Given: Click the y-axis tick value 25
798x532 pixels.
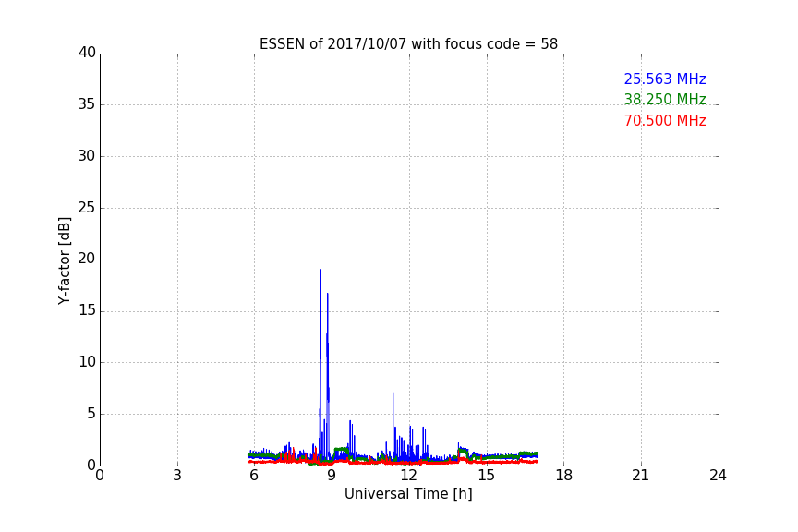Looking at the screenshot, I should [87, 208].
